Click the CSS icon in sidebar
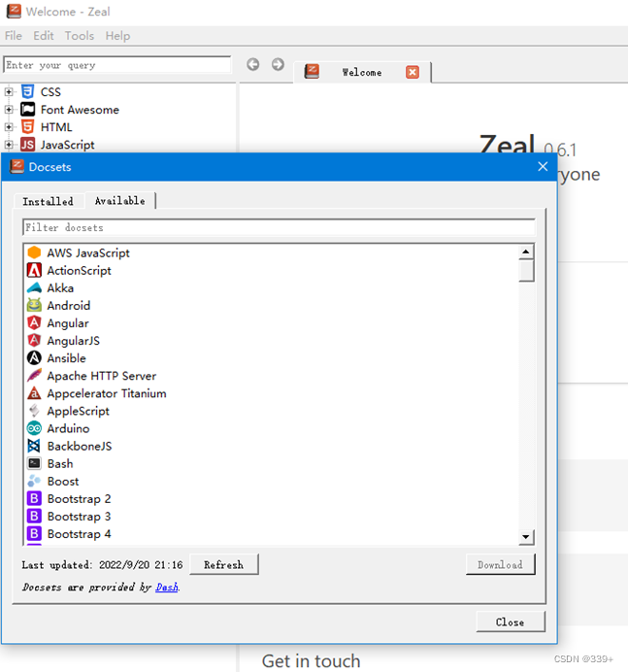The height and width of the screenshot is (672, 628). pyautogui.click(x=28, y=91)
